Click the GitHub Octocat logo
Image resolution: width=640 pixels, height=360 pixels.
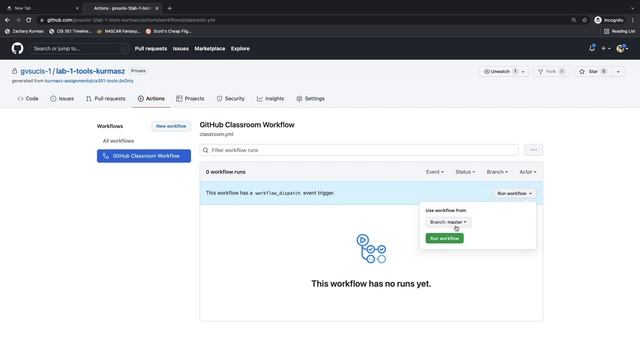pos(17,49)
